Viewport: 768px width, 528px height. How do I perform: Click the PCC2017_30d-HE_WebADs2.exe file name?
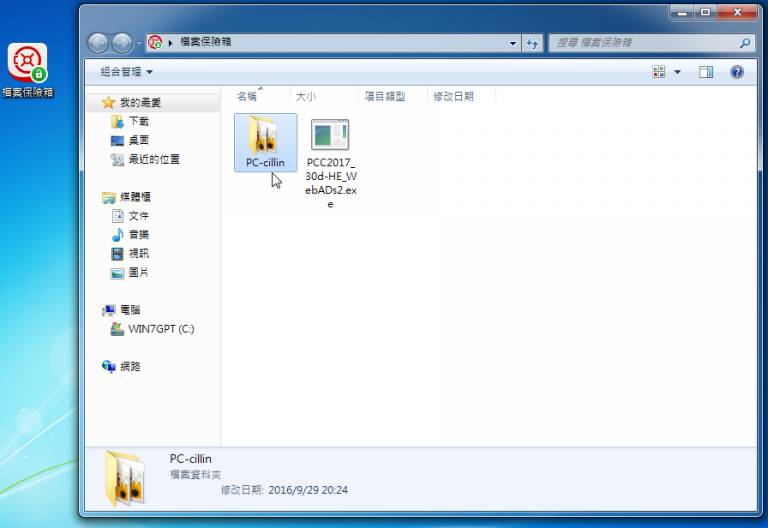tap(331, 183)
